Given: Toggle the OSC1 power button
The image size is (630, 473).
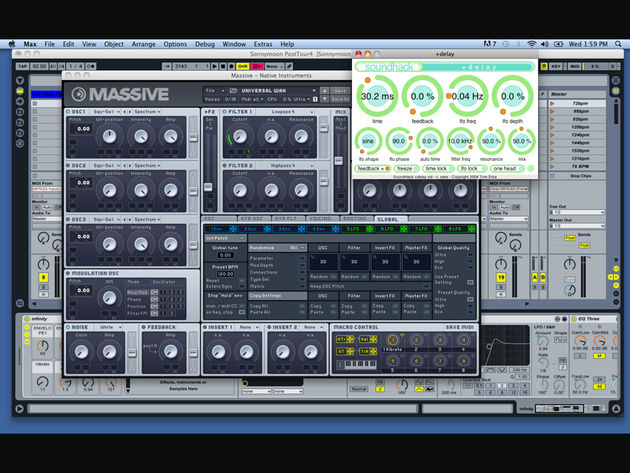Looking at the screenshot, I should (68, 111).
